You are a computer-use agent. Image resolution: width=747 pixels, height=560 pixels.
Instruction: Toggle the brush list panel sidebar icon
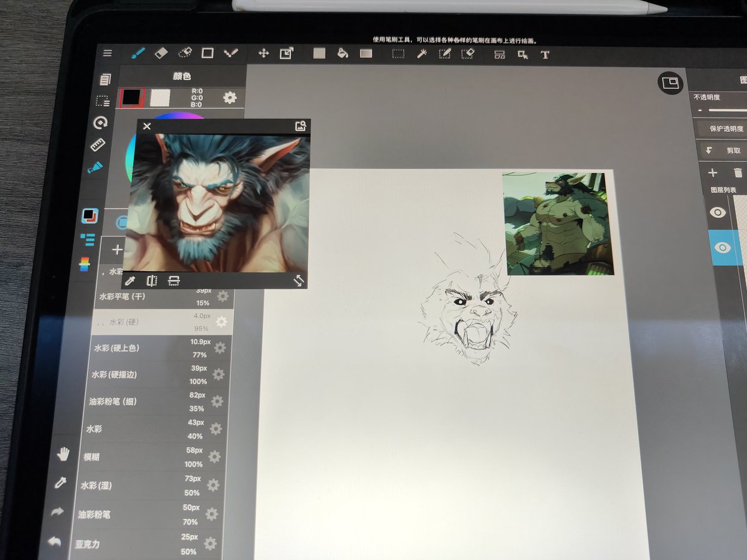click(87, 240)
